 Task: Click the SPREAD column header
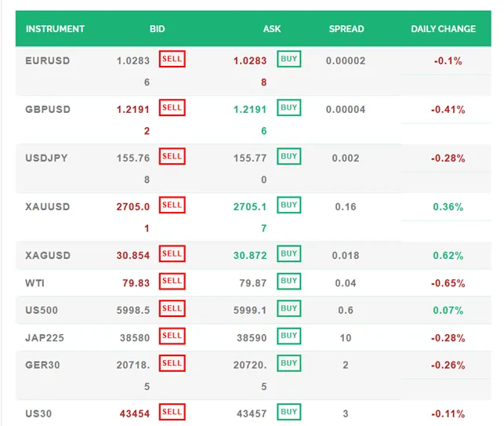click(x=346, y=29)
